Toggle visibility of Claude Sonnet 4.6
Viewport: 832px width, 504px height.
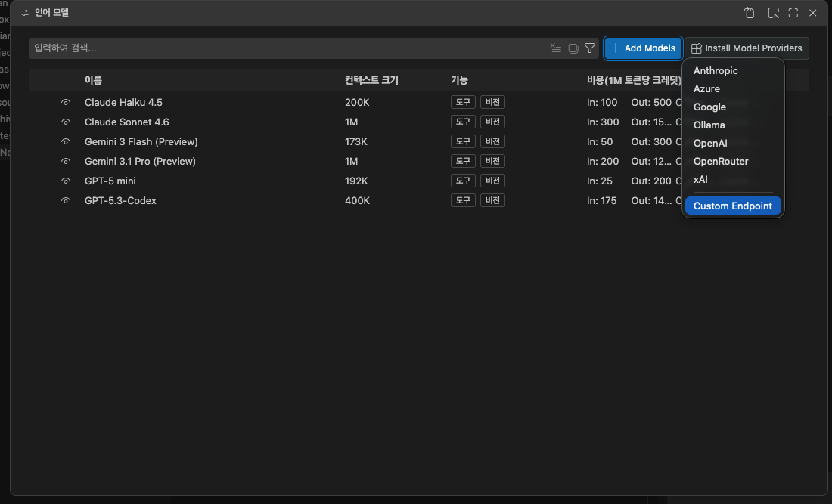(x=66, y=122)
